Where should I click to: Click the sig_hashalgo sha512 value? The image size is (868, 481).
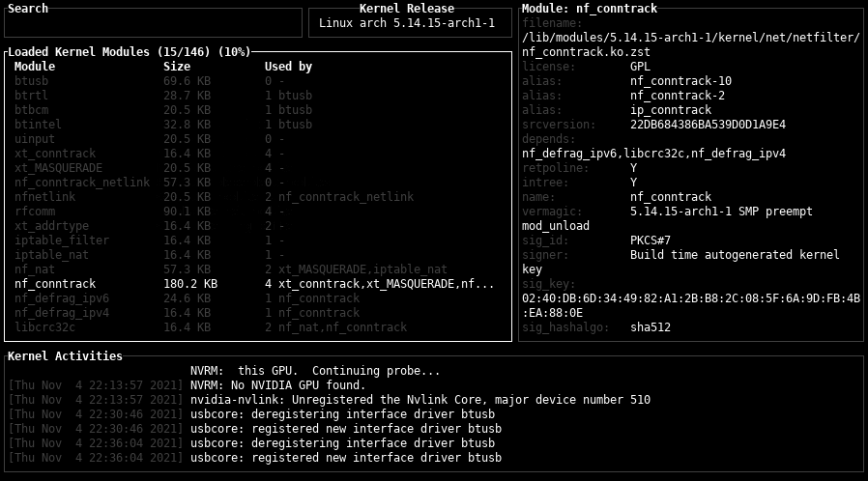pyautogui.click(x=651, y=326)
